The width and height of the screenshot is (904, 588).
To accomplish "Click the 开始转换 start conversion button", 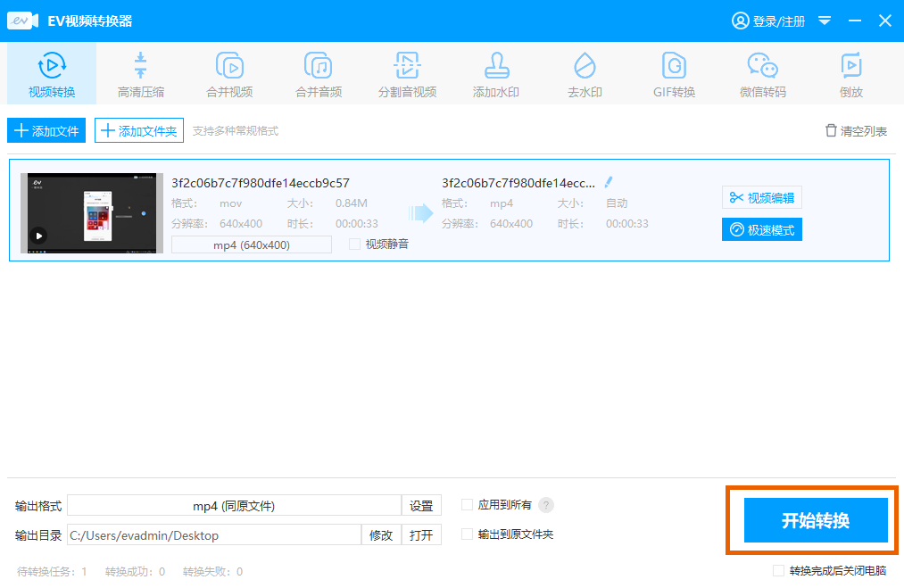I will click(816, 520).
